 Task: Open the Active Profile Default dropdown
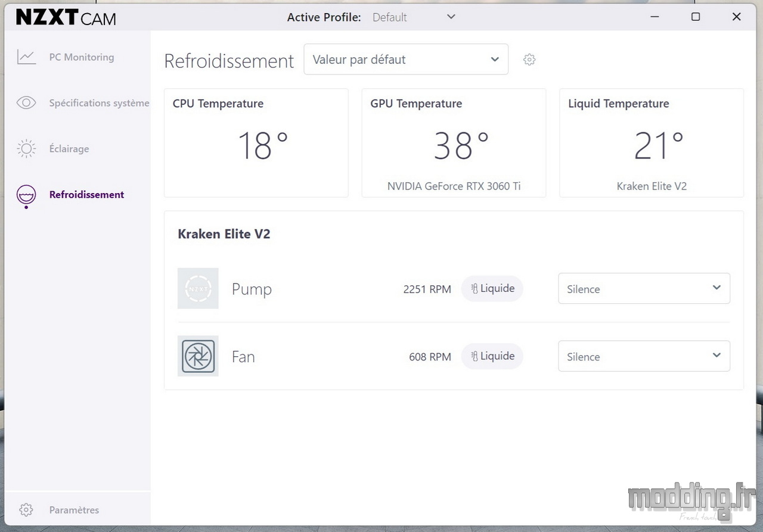pos(414,17)
